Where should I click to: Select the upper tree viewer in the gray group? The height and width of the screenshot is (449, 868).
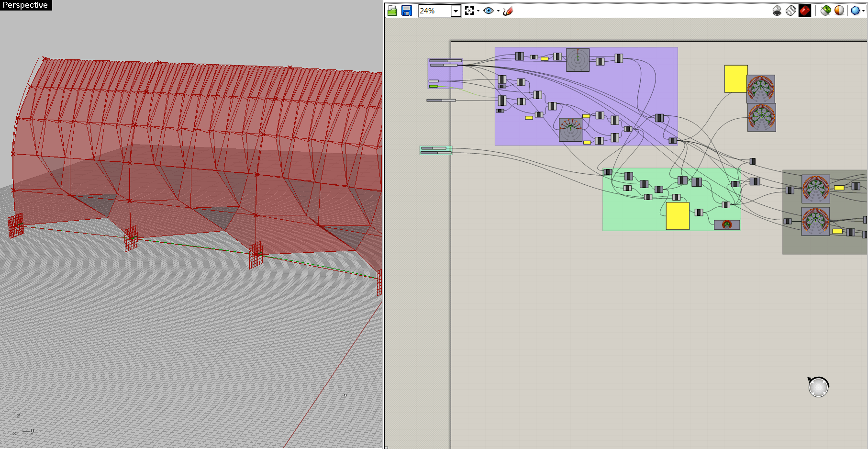tap(816, 189)
